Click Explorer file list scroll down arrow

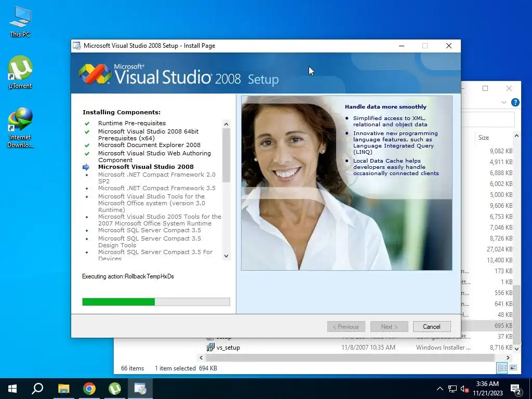(x=516, y=349)
